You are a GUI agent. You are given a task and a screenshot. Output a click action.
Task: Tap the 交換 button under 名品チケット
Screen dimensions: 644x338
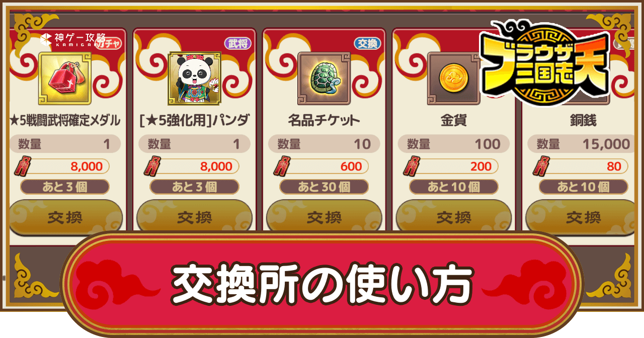coord(324,217)
